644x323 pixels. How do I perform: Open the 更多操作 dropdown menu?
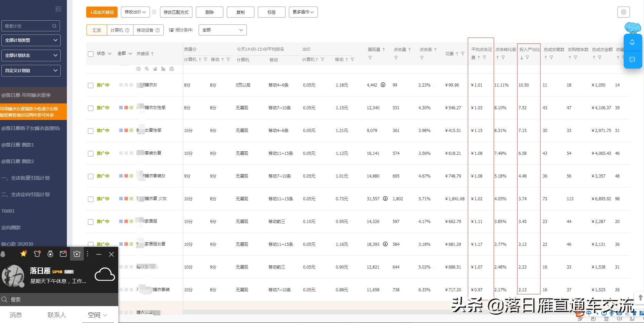tap(303, 12)
